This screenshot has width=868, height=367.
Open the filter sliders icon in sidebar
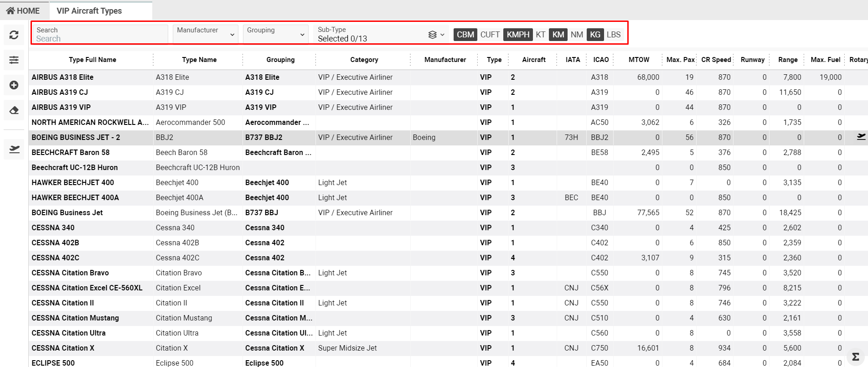14,60
